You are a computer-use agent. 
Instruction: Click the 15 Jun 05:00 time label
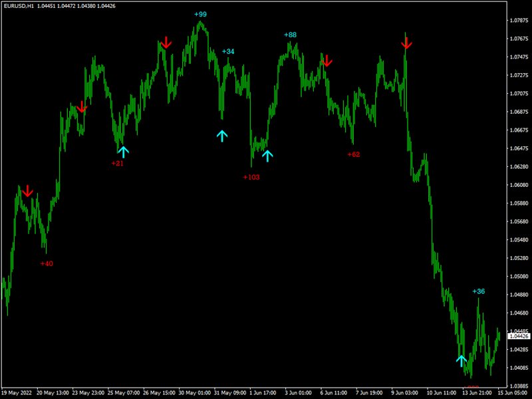point(512,393)
